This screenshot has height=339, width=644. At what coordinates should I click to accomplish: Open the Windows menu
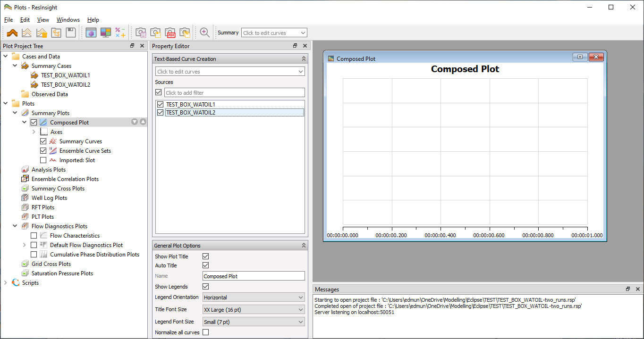(68, 20)
